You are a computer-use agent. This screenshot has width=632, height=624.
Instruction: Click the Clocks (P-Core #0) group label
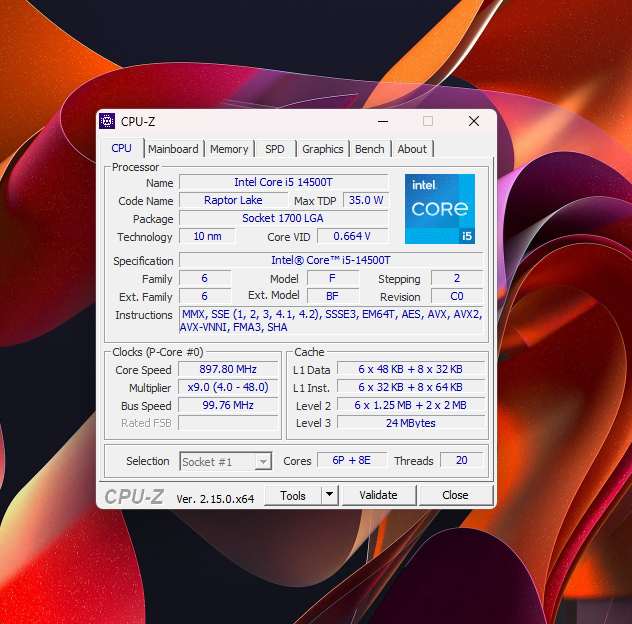158,352
